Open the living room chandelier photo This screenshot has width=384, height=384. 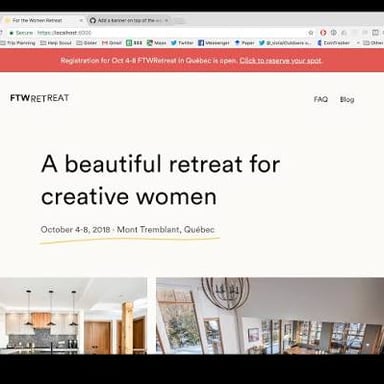coord(270,316)
